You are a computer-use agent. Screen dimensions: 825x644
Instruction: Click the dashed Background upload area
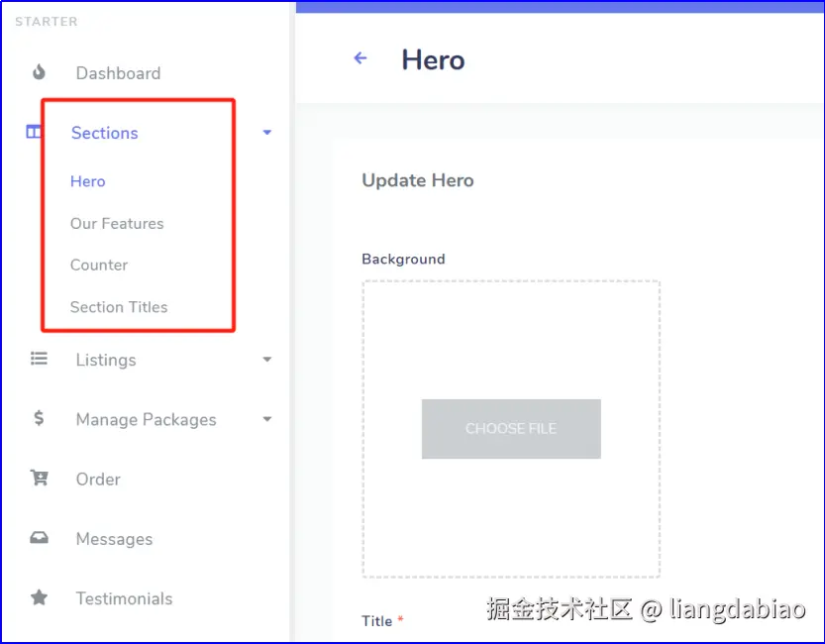pos(511,429)
